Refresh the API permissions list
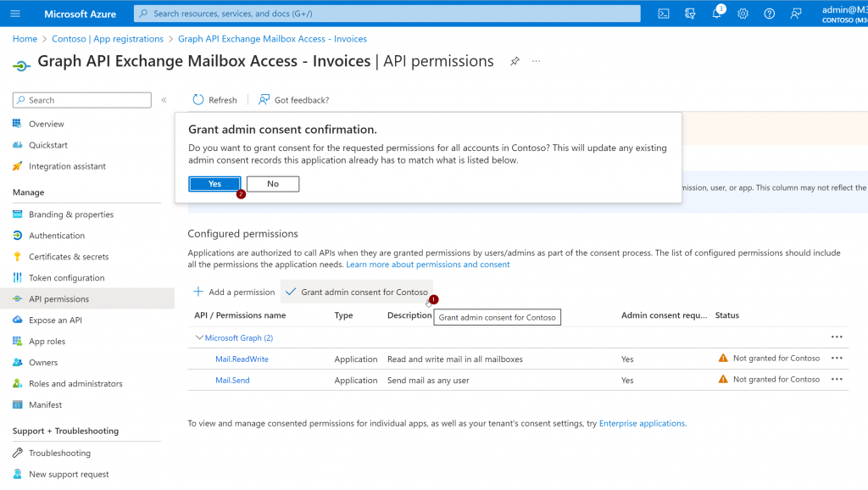 tap(214, 100)
